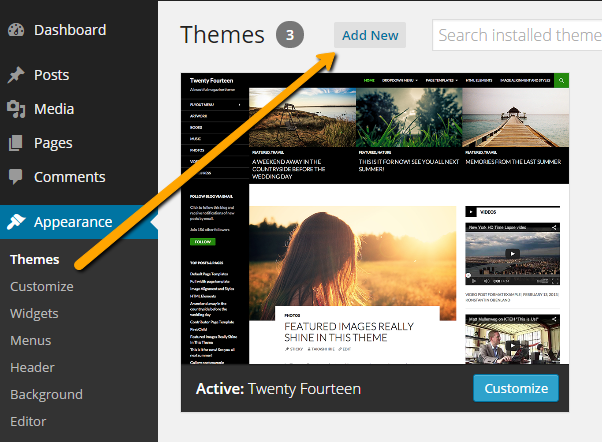Click the green search icon in theme preview
The height and width of the screenshot is (442, 602).
[x=561, y=80]
